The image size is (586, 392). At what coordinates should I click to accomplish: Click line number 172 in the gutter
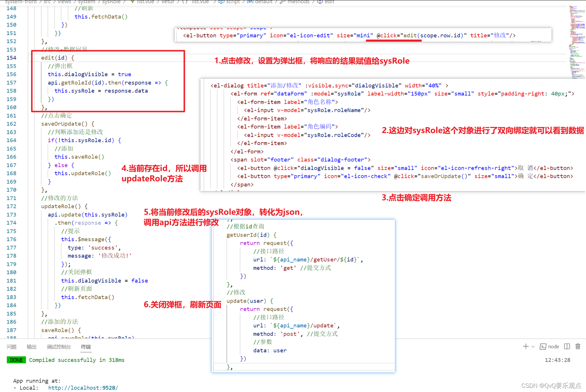click(x=11, y=206)
